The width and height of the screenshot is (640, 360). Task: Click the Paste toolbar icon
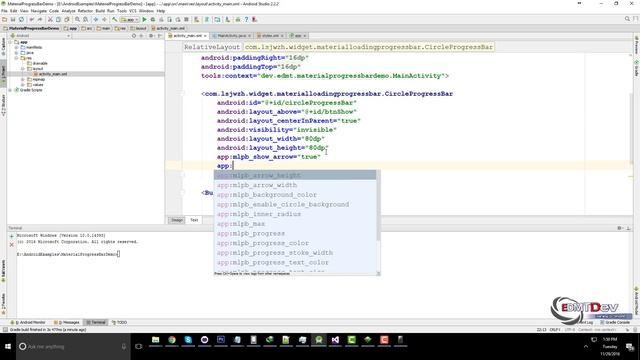67,20
